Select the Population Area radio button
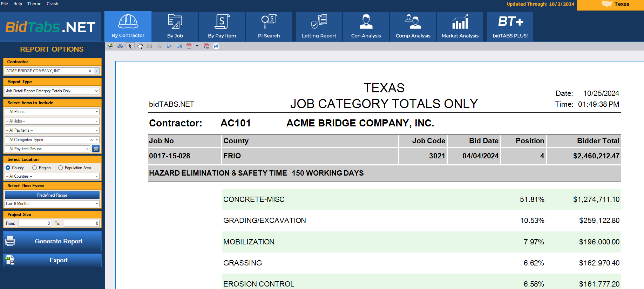The height and width of the screenshot is (289, 644). point(60,168)
